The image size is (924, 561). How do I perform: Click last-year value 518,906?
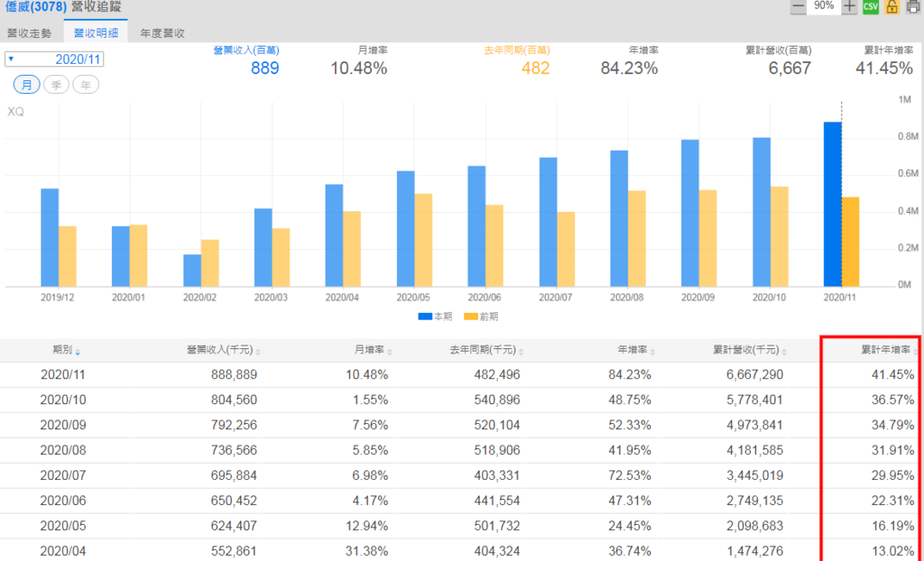coord(497,450)
